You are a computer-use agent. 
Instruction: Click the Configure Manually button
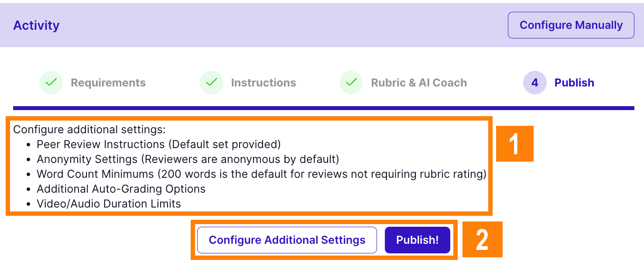pyautogui.click(x=571, y=25)
